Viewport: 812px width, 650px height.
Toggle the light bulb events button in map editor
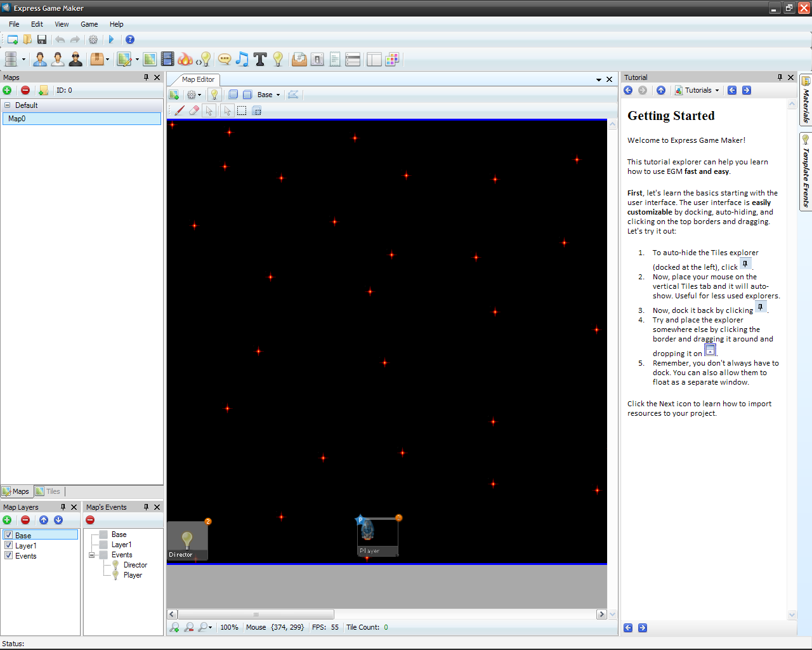pos(214,95)
